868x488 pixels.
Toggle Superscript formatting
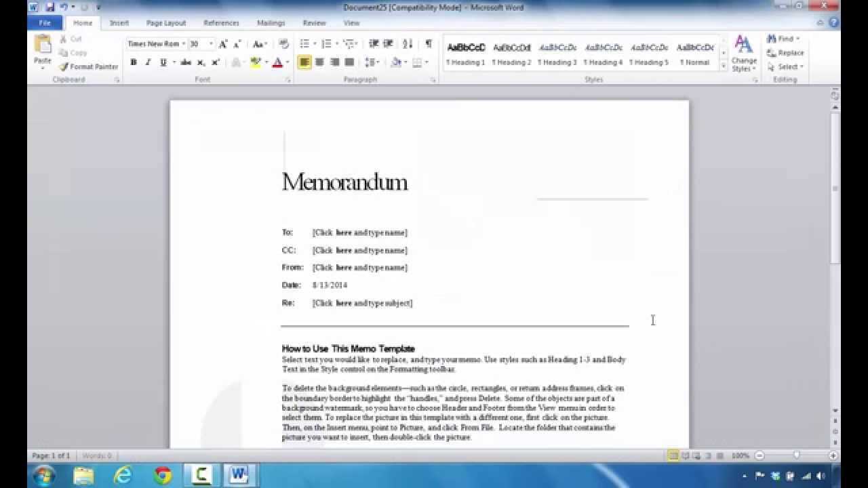coord(216,62)
